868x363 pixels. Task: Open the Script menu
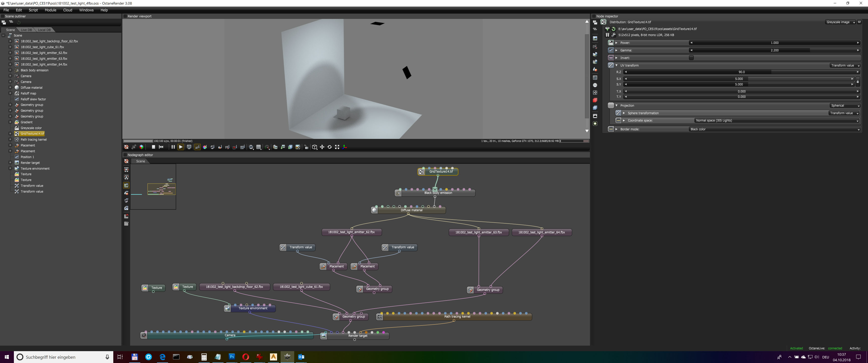[33, 10]
